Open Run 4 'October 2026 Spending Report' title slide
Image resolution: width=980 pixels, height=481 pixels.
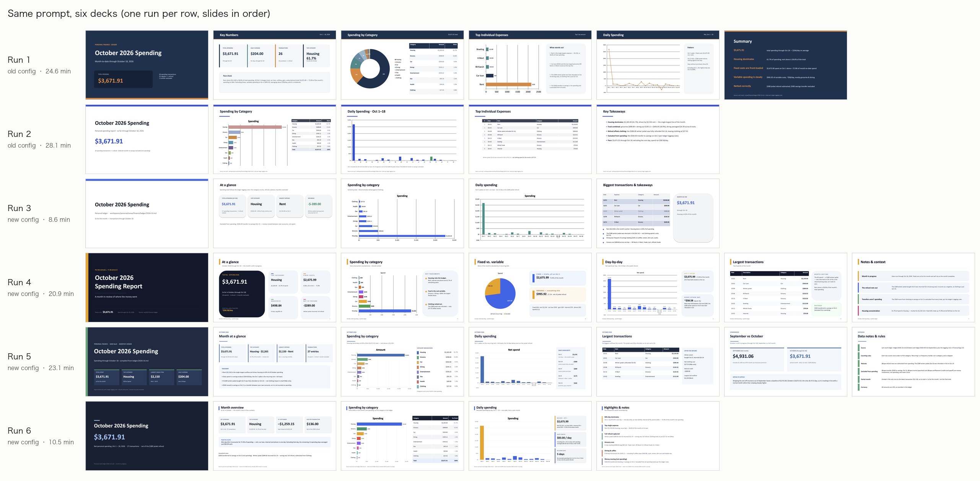pos(147,288)
